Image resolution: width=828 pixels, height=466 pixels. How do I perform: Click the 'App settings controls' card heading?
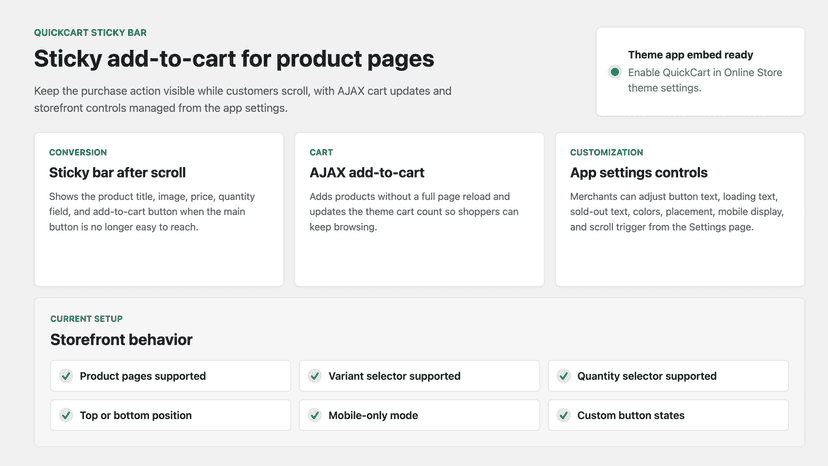click(x=638, y=173)
